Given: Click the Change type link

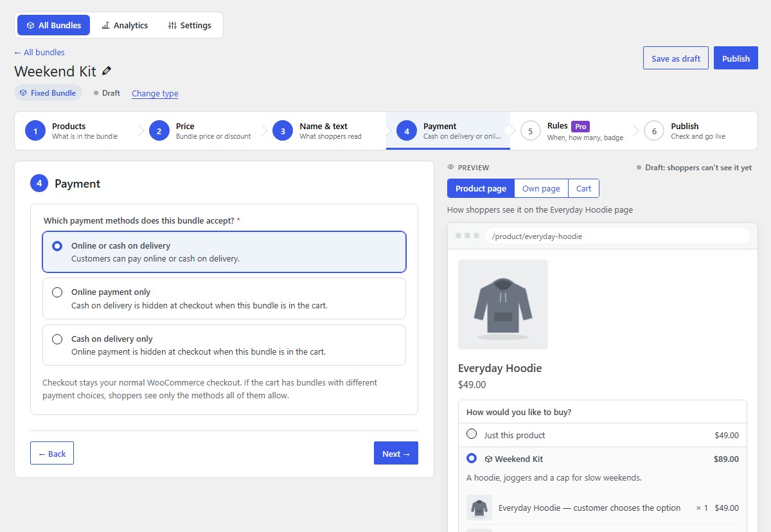Looking at the screenshot, I should (155, 93).
